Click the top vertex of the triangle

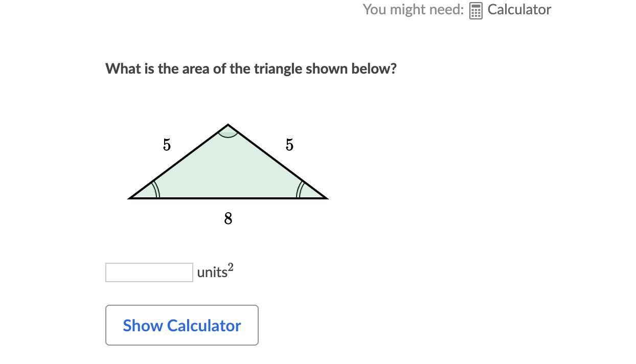(x=228, y=125)
